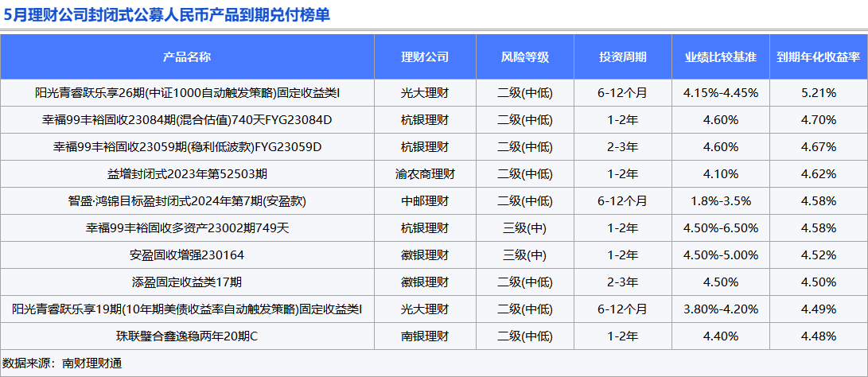
Task: Click the 4.48% yield value
Action: (818, 336)
